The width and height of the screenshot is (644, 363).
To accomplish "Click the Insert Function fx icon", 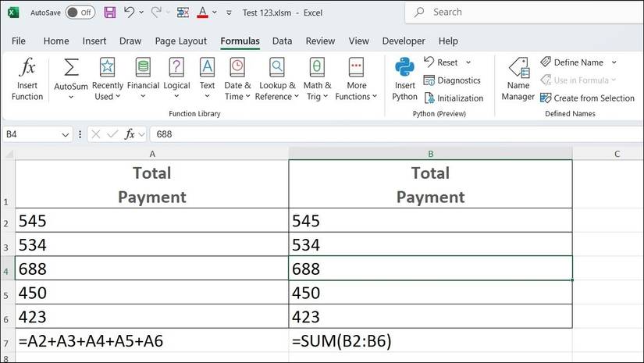I will coord(27,68).
